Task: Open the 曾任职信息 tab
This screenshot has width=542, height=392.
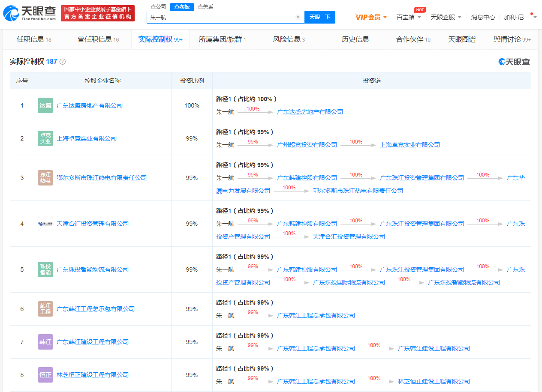Action: pos(98,39)
